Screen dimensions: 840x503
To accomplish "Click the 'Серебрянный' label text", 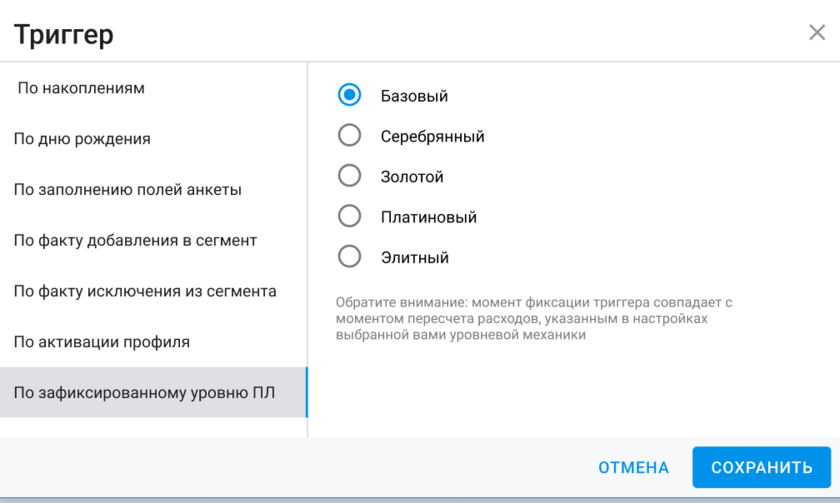I will (x=432, y=136).
